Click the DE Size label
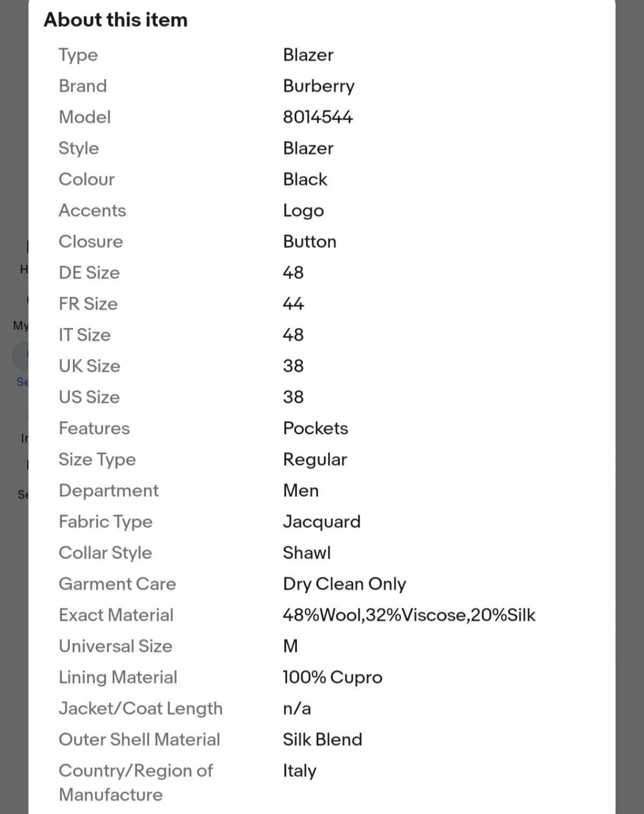644x814 pixels. [89, 272]
